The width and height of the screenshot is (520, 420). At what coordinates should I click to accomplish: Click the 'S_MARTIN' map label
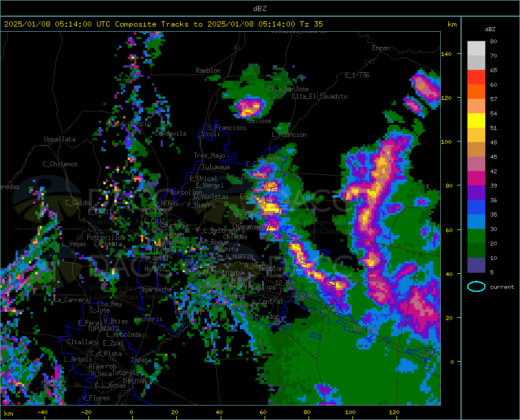[x=239, y=257]
